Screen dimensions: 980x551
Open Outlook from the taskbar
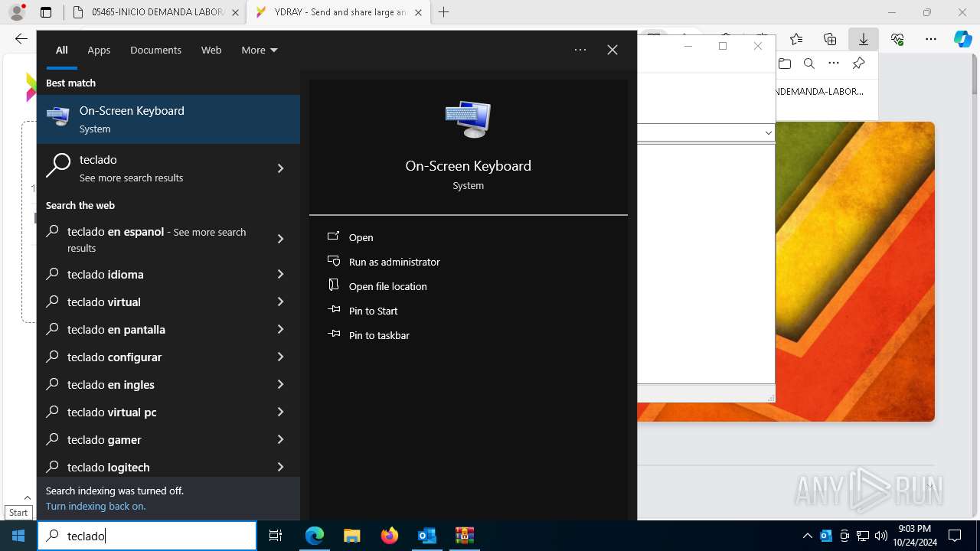(x=427, y=536)
